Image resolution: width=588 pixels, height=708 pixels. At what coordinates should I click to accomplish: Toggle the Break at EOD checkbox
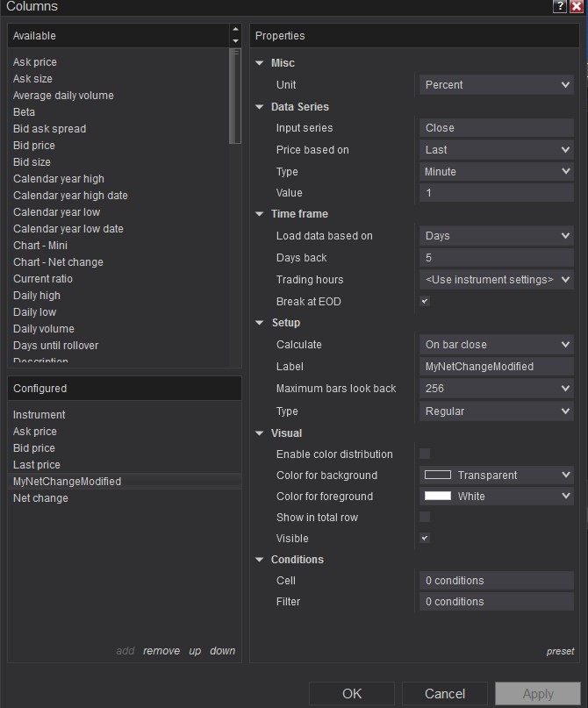(x=425, y=302)
